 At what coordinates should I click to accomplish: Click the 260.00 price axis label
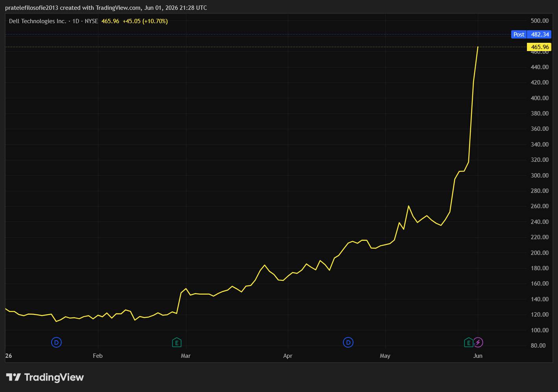coord(540,206)
